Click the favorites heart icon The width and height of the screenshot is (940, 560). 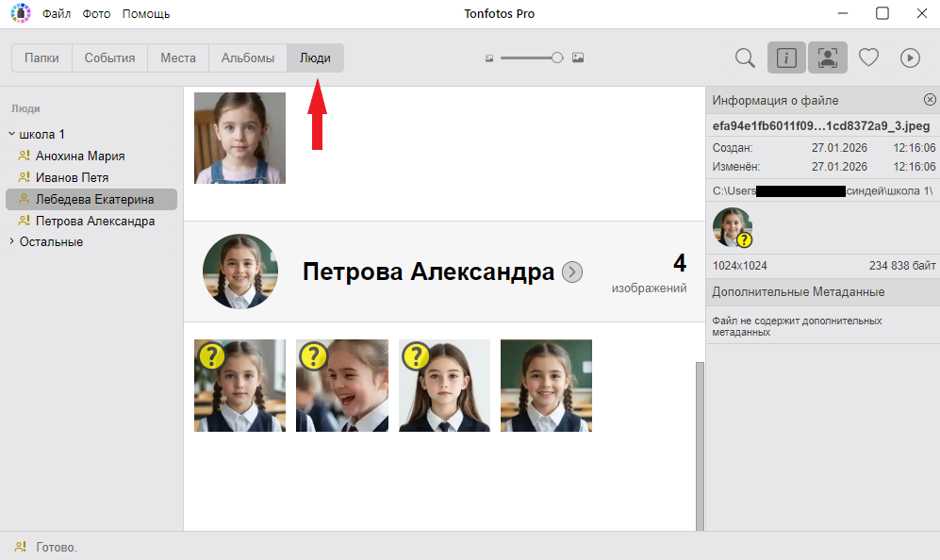coord(868,58)
